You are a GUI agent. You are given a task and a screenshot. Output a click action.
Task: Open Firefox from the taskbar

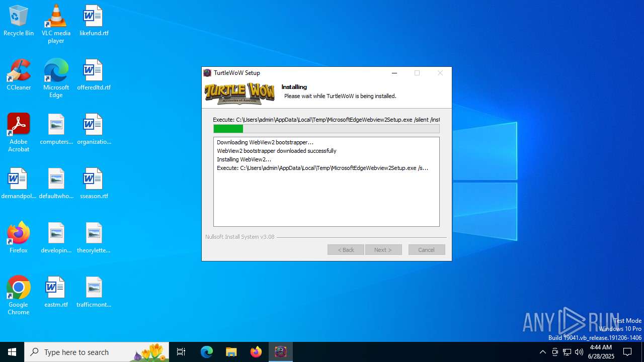(256, 352)
